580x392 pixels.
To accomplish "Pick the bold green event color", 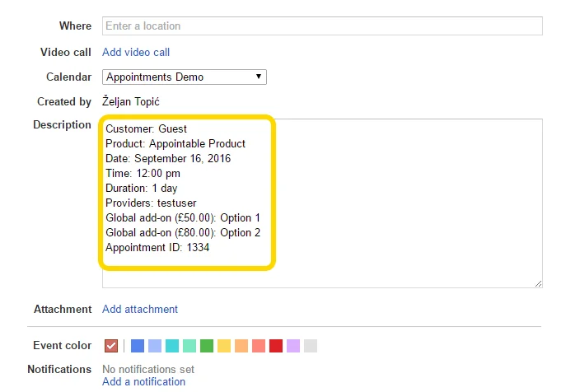I will 207,346.
